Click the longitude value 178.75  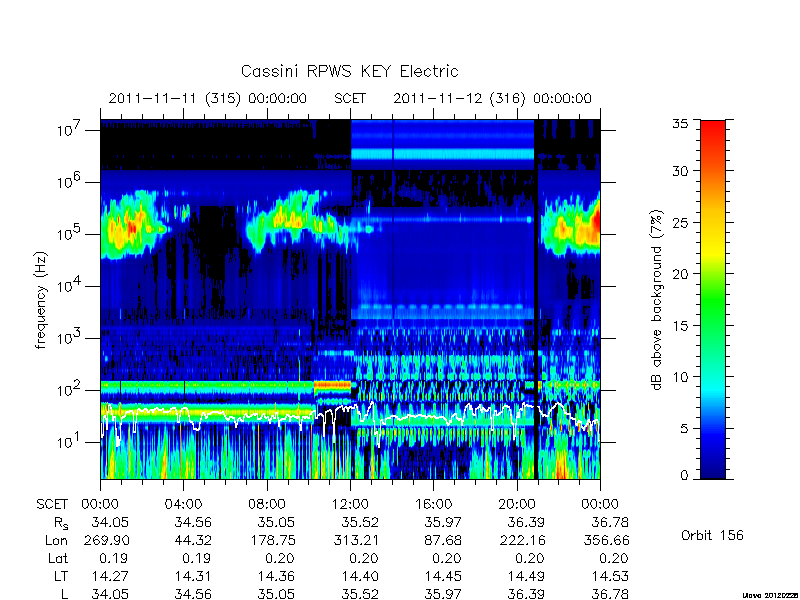coord(272,540)
